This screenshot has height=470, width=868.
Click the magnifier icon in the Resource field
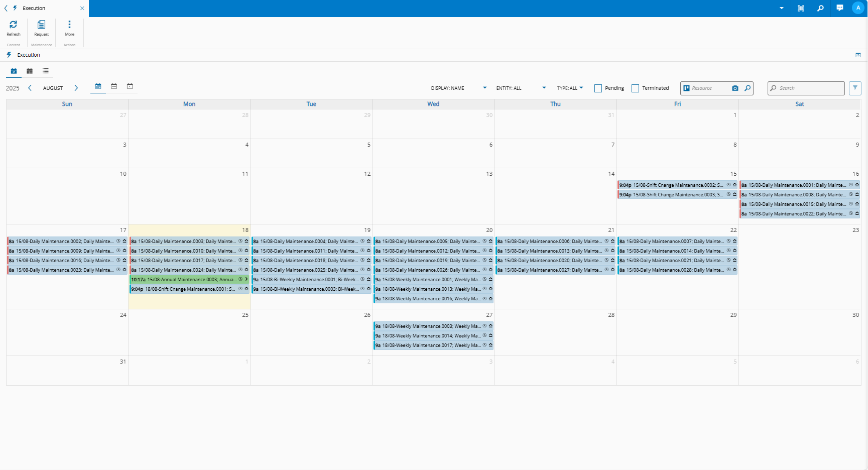pos(748,88)
